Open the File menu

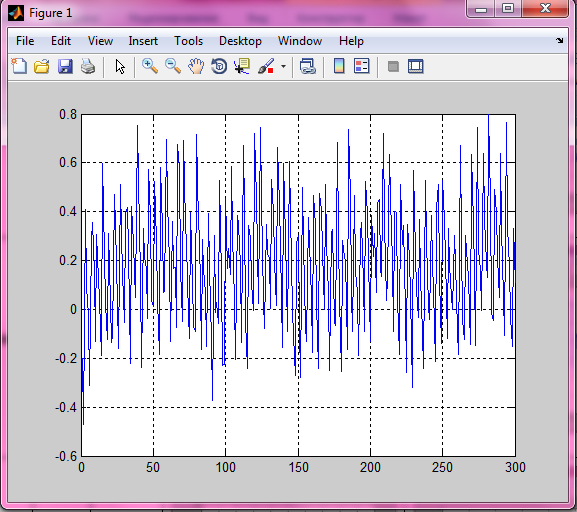pyautogui.click(x=25, y=41)
